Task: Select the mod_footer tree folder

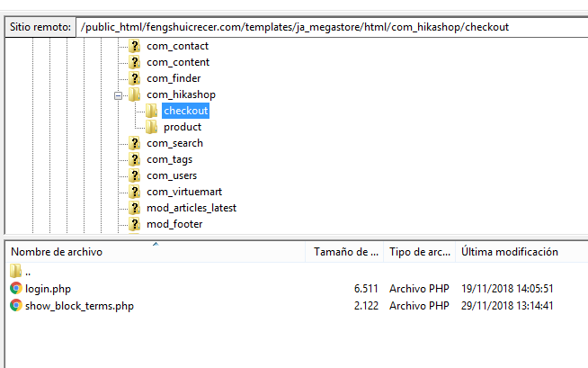Action: coord(174,223)
